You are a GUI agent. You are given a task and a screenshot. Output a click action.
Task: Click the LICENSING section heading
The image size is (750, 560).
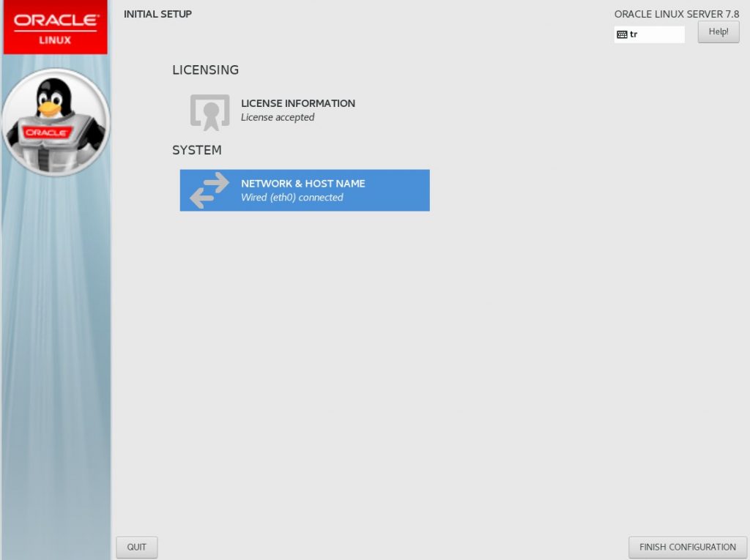click(x=206, y=70)
